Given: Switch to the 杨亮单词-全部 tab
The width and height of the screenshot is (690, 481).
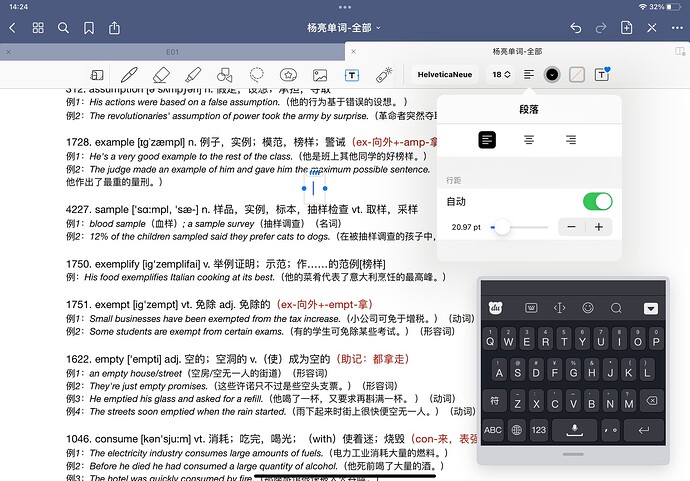Looking at the screenshot, I should click(517, 51).
